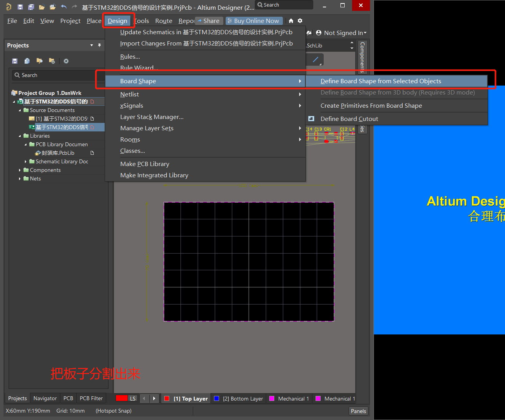Click the compile documents icon in the Projects panel
Viewport: 505px width, 420px height.
(x=27, y=61)
